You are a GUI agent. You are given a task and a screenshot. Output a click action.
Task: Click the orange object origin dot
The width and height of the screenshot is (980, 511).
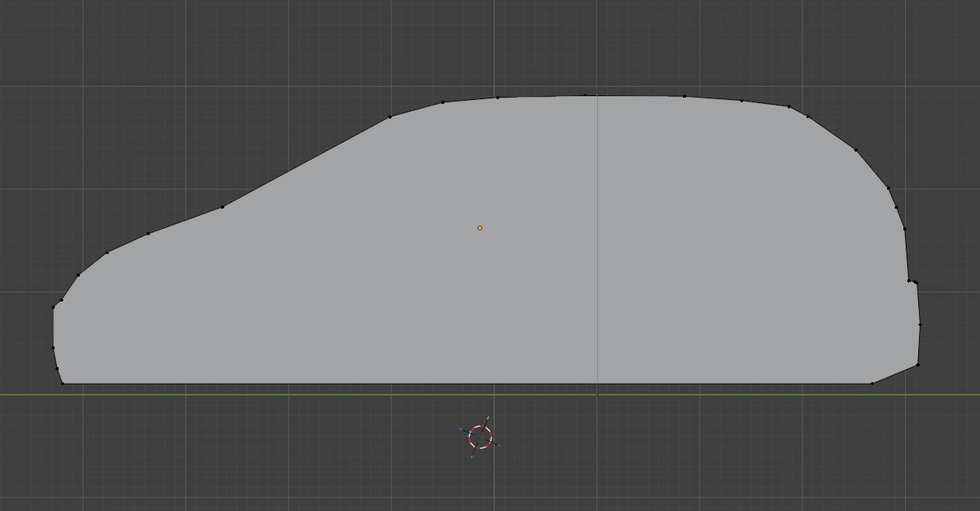pyautogui.click(x=480, y=228)
